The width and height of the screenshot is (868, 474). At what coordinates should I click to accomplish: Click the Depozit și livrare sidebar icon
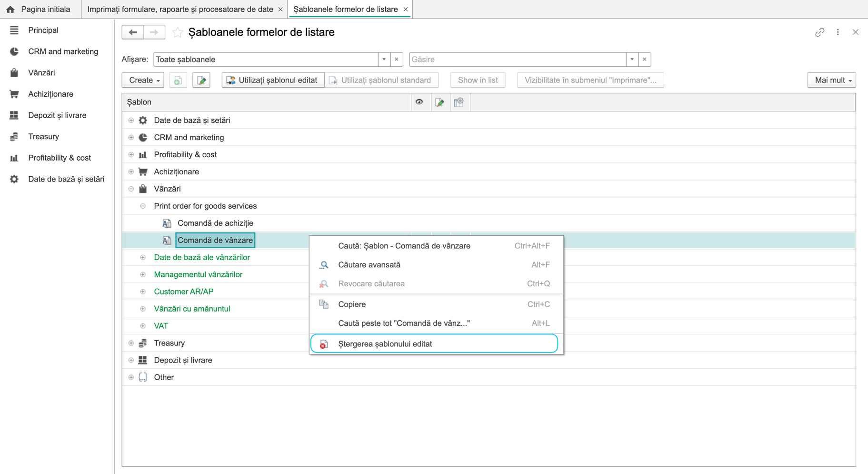point(14,115)
